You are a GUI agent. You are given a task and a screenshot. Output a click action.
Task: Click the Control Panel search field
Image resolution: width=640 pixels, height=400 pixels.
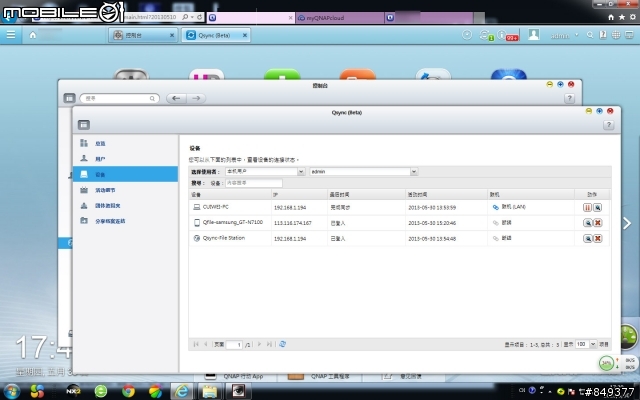pos(119,98)
